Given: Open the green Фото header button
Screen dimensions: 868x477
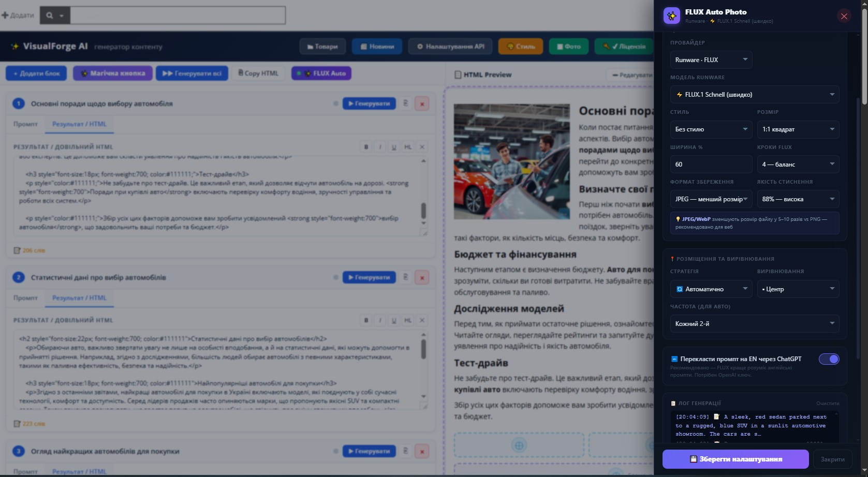Looking at the screenshot, I should 569,47.
